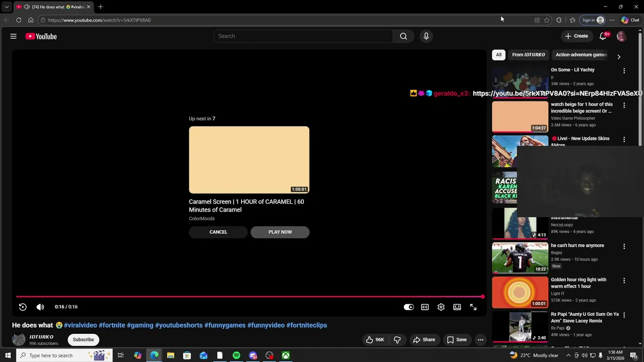The width and height of the screenshot is (644, 362).
Task: Enter full screen mode
Action: pyautogui.click(x=473, y=307)
